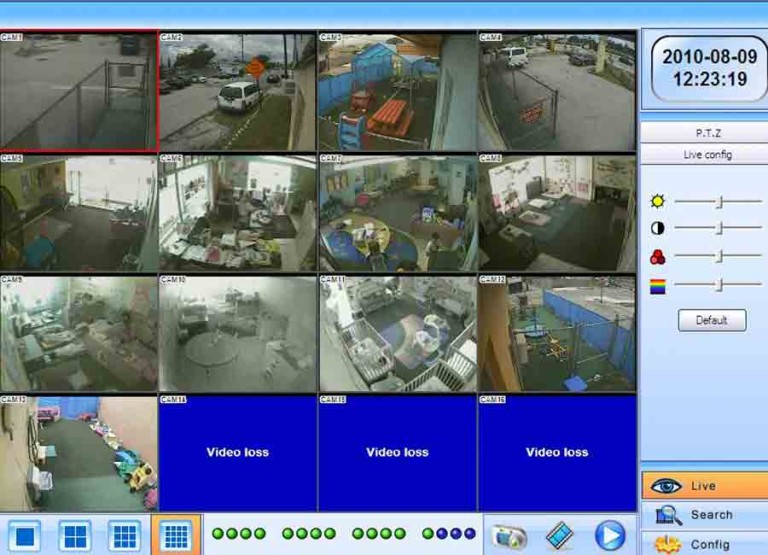The height and width of the screenshot is (555, 768).
Task: Click the CAM12 label text
Action: 492,279
